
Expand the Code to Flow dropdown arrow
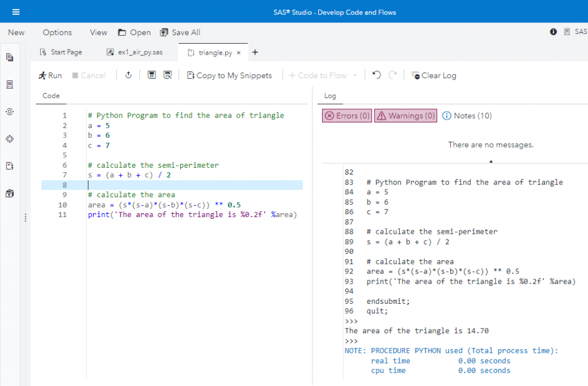click(x=355, y=75)
